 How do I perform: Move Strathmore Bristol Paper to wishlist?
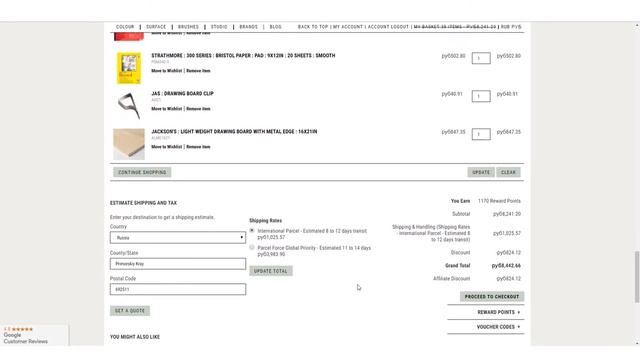pos(167,71)
